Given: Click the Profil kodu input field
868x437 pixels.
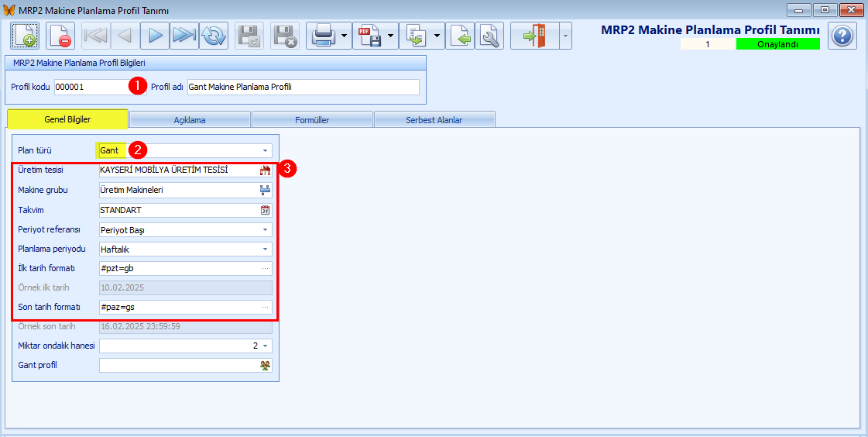Looking at the screenshot, I should click(x=100, y=87).
